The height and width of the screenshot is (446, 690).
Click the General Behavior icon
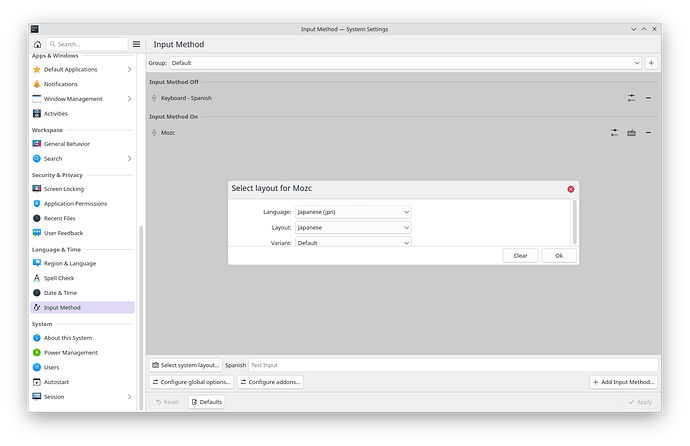tap(37, 144)
